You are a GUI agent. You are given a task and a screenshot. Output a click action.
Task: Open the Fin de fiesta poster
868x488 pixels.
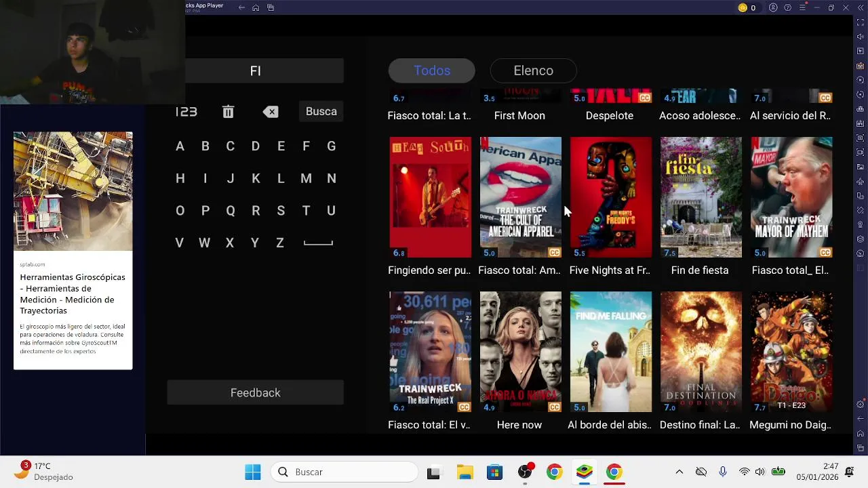pos(701,197)
